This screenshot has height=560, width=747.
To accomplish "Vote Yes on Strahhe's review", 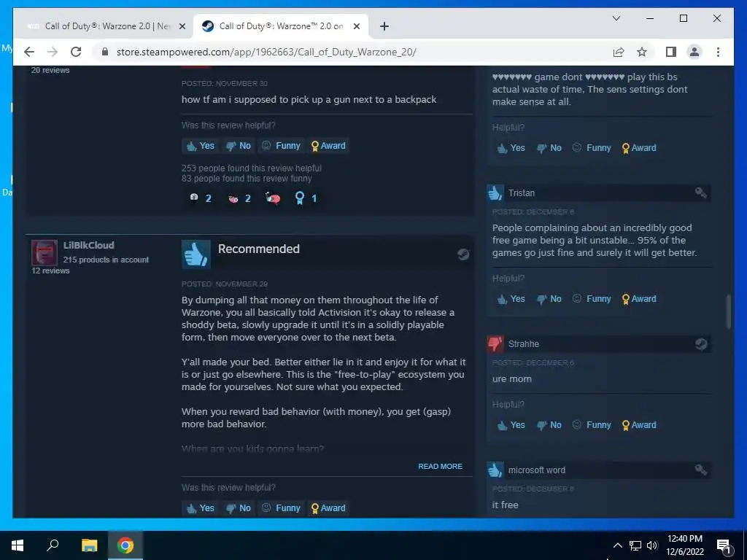I will click(x=511, y=425).
